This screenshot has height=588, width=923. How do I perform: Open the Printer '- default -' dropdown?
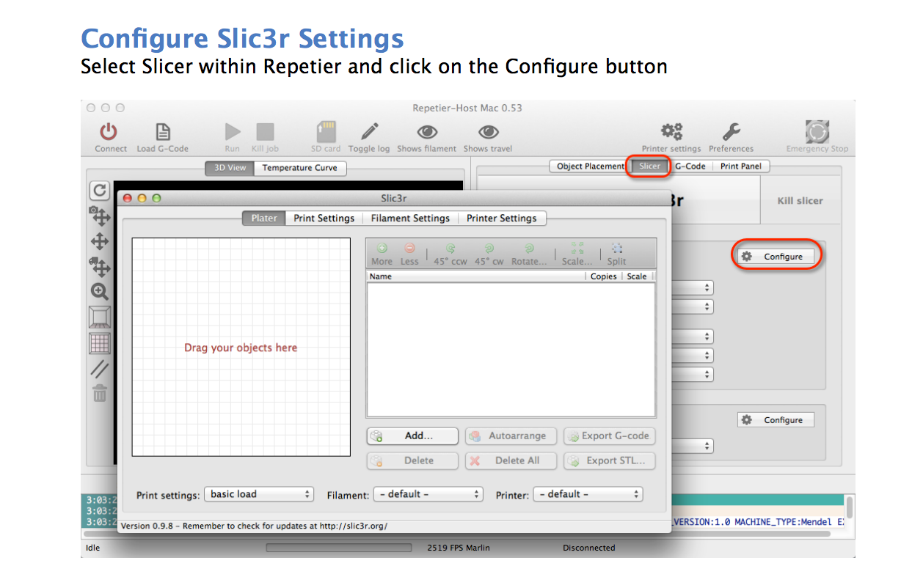pos(588,494)
